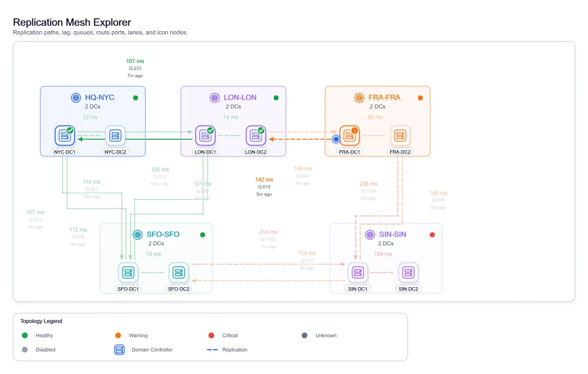
Task: Click the 198 ms lag label
Action: 438,193
